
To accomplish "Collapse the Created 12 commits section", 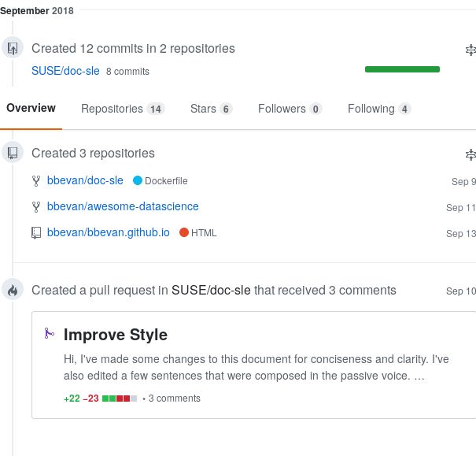I will pos(470,50).
